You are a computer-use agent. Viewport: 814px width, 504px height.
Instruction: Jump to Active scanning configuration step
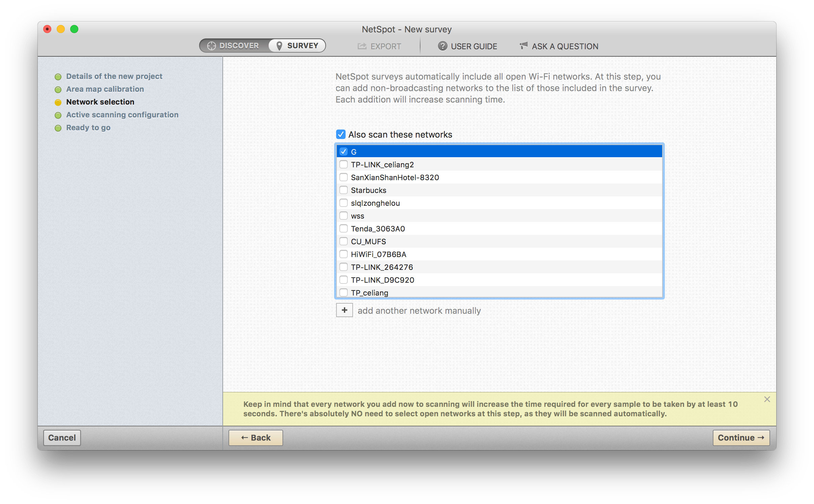(x=122, y=115)
